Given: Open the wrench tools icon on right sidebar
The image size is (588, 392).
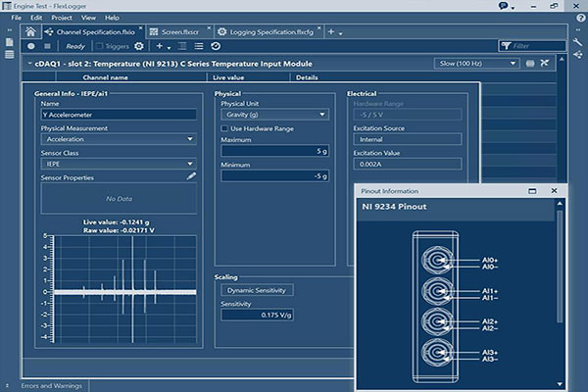Looking at the screenshot, I should [x=578, y=42].
